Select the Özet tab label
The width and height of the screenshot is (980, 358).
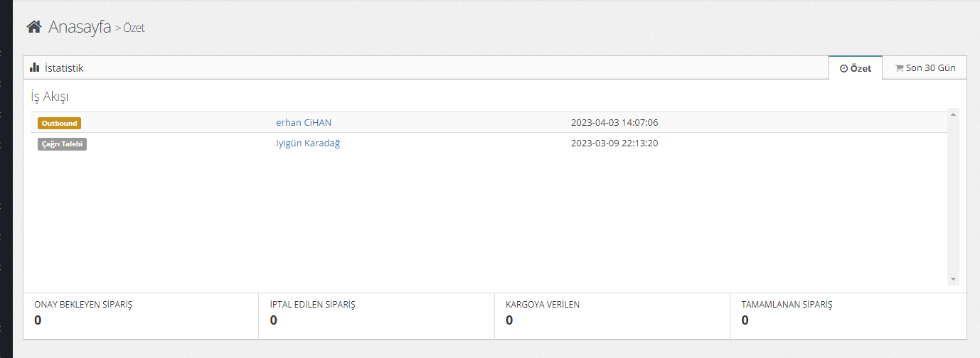tap(861, 69)
